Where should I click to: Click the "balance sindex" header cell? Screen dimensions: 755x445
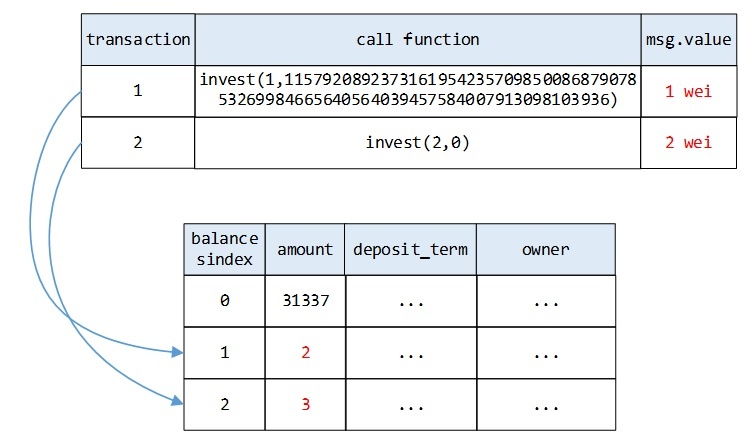click(224, 249)
